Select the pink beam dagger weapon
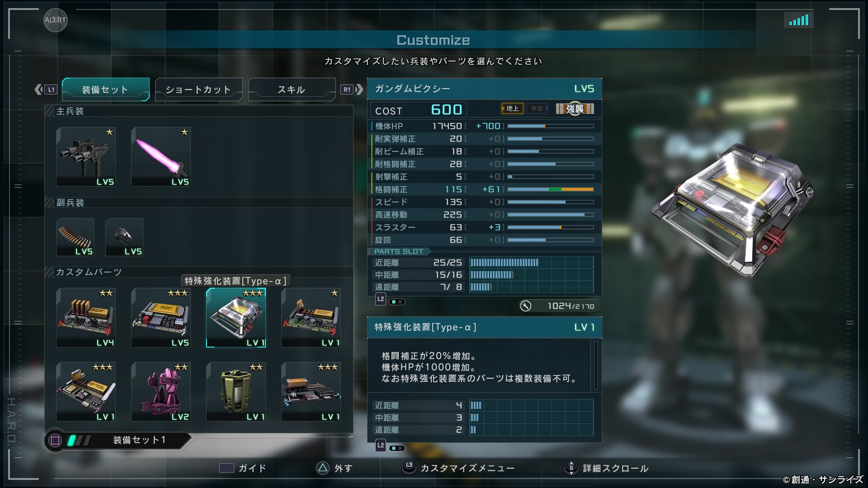 [x=161, y=157]
